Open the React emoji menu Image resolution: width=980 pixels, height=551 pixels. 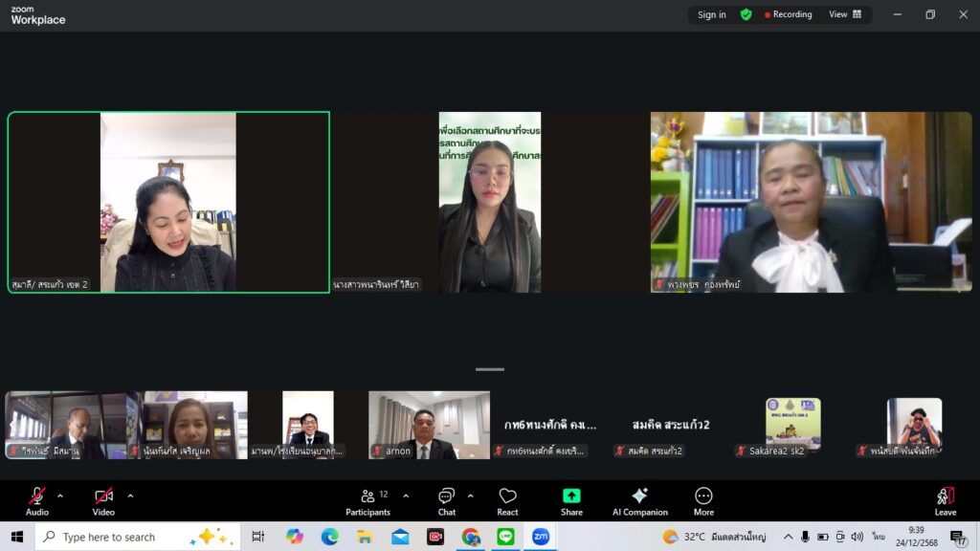507,500
